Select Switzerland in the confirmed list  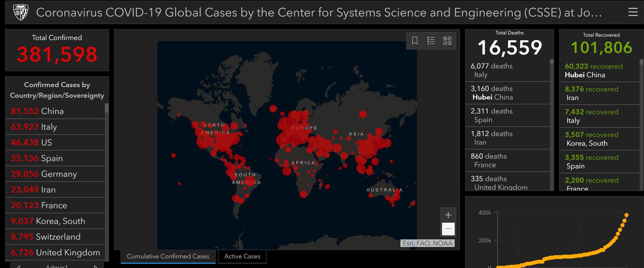coord(55,237)
